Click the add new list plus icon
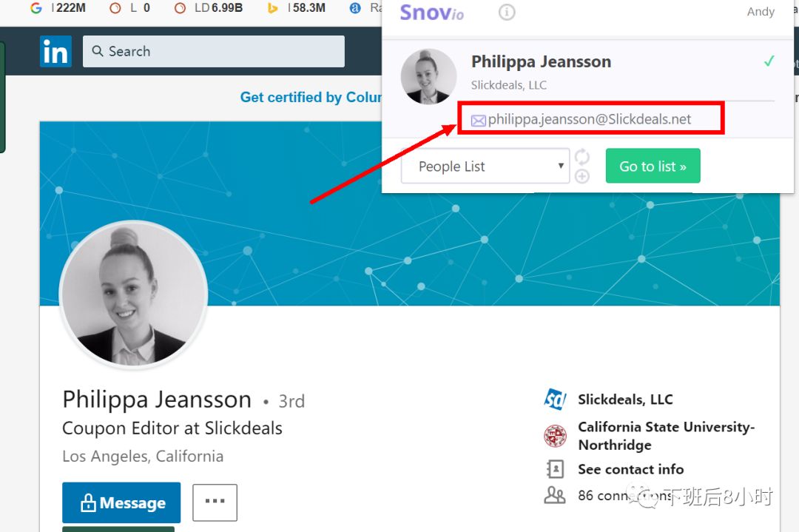 click(x=582, y=176)
